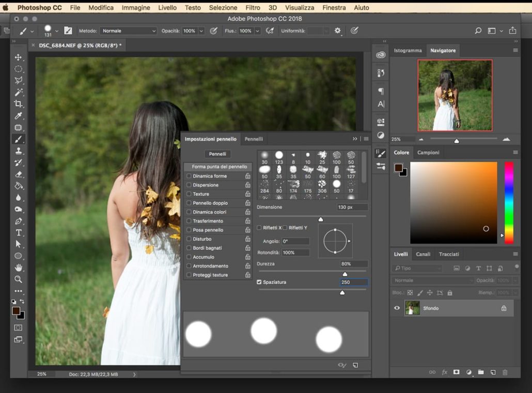Image resolution: width=532 pixels, height=393 pixels.
Task: Switch to the Istogramma tab
Action: click(x=408, y=50)
